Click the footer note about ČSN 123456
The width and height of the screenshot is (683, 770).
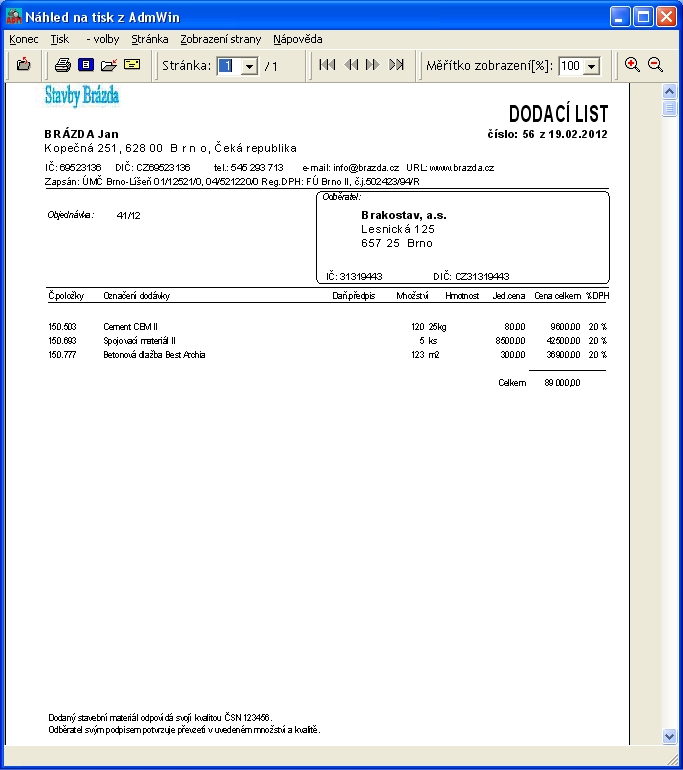point(160,717)
